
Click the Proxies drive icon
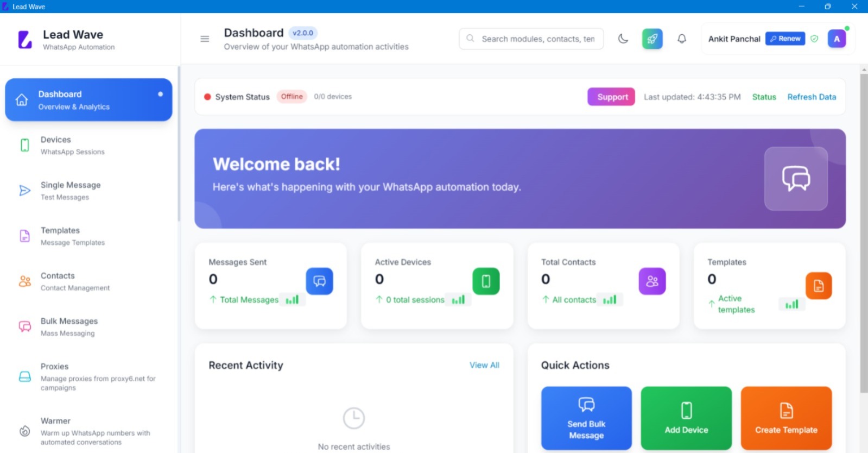coord(25,376)
